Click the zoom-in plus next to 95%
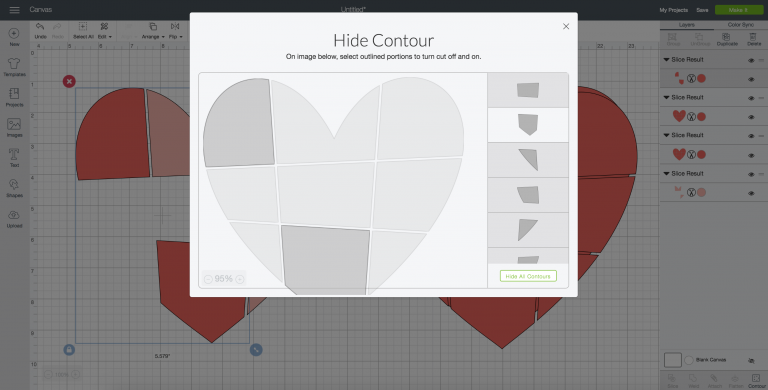768x390 pixels. click(x=240, y=279)
